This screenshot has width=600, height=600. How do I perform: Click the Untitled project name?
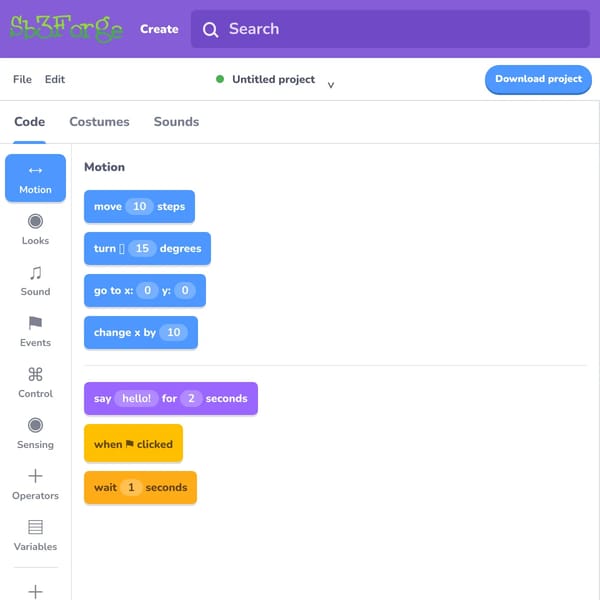[274, 79]
